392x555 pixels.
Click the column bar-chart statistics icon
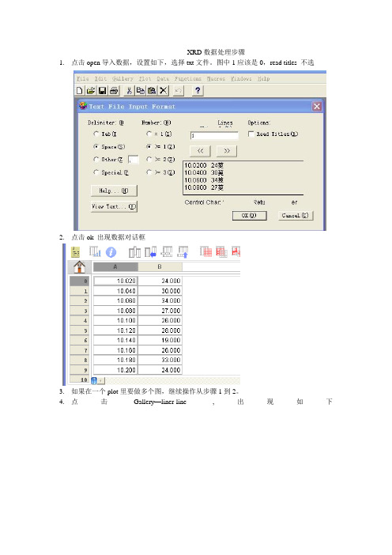tap(95, 251)
